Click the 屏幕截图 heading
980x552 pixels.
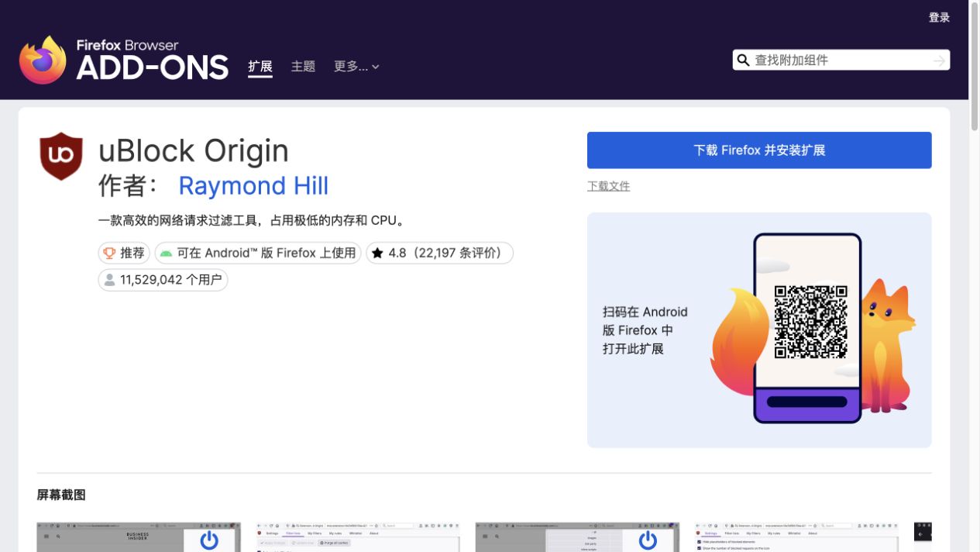(x=61, y=495)
